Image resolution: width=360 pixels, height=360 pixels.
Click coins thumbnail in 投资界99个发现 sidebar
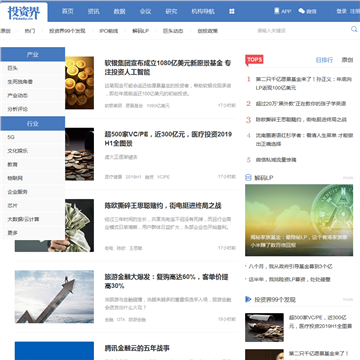click(x=264, y=327)
